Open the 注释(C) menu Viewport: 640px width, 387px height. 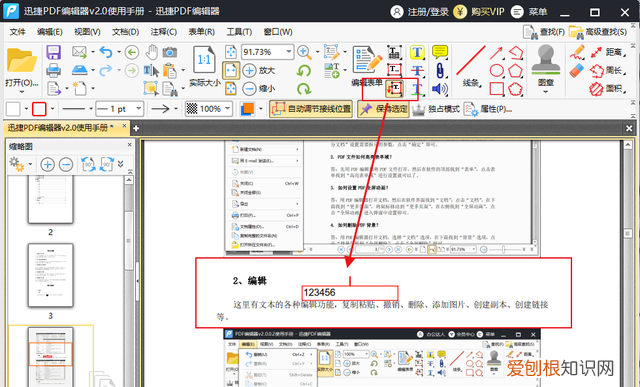[163, 32]
